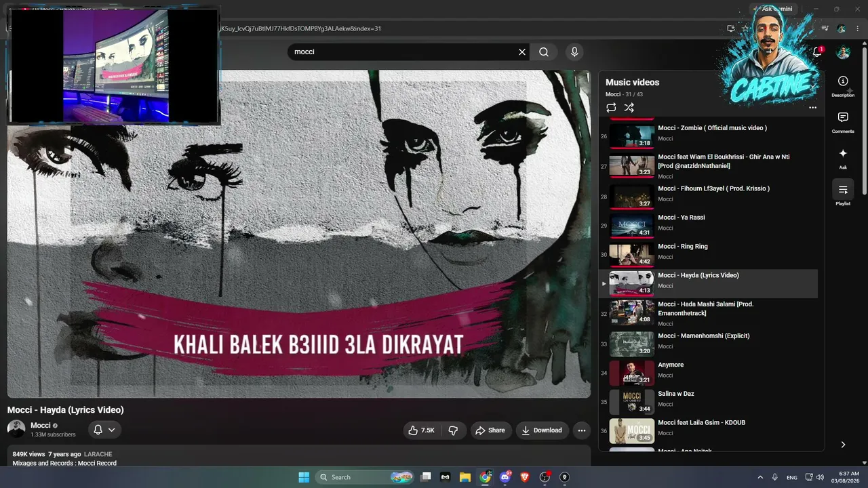Open the Comments side panel
The width and height of the screenshot is (868, 488).
point(843,122)
